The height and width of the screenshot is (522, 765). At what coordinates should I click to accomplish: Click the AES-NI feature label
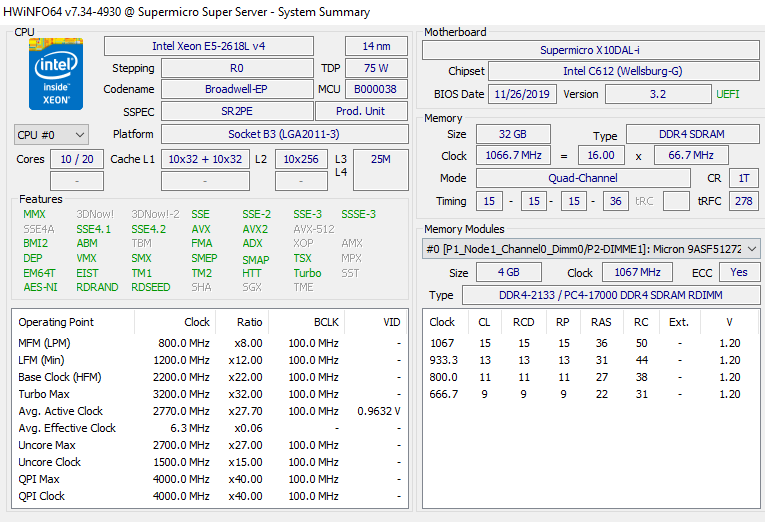[40, 287]
